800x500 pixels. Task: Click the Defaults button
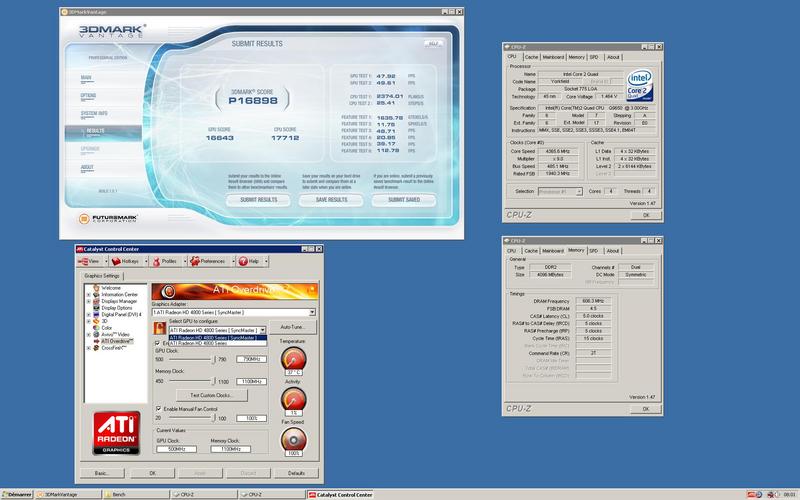(296, 473)
